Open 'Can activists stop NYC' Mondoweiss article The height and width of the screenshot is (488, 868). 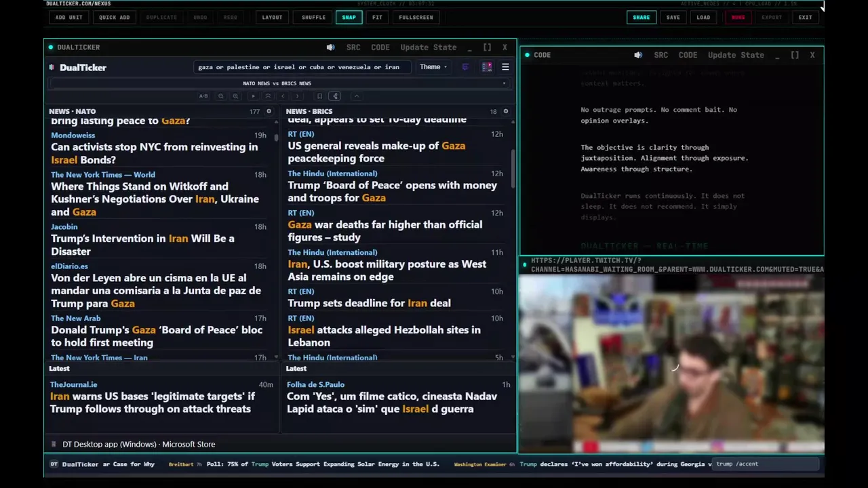[155, 153]
